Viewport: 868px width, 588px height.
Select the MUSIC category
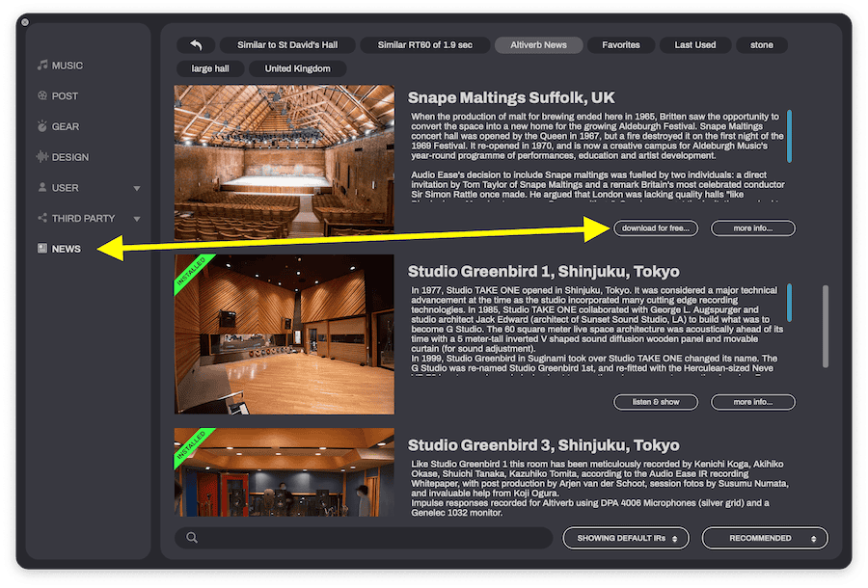[x=67, y=66]
